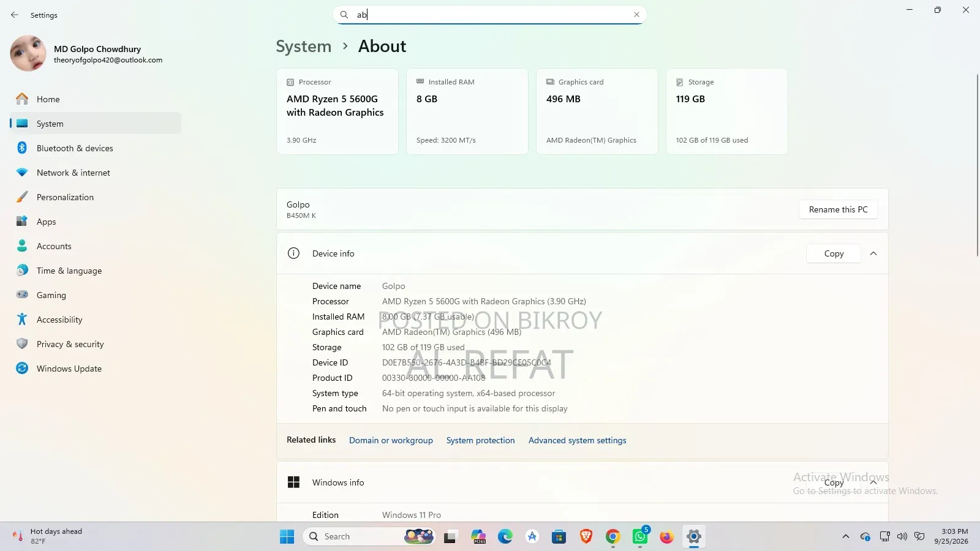The image size is (980, 551).
Task: Click the volume speaker tray icon
Action: tap(902, 537)
